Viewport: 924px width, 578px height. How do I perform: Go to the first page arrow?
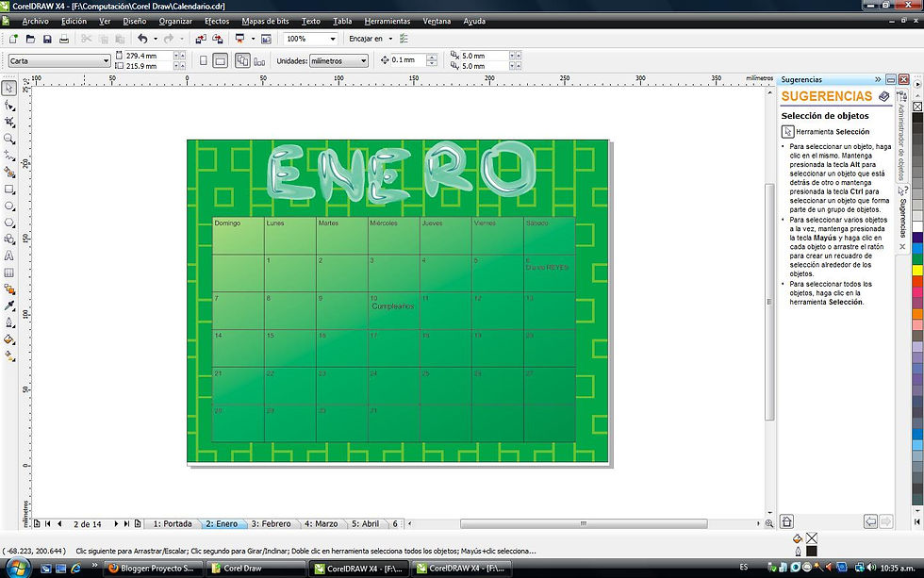pos(48,524)
